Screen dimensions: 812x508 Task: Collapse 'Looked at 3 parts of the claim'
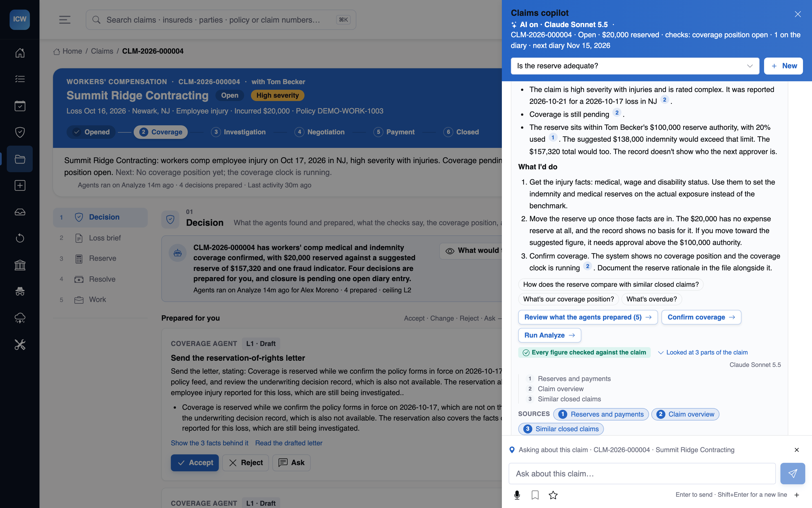point(703,352)
